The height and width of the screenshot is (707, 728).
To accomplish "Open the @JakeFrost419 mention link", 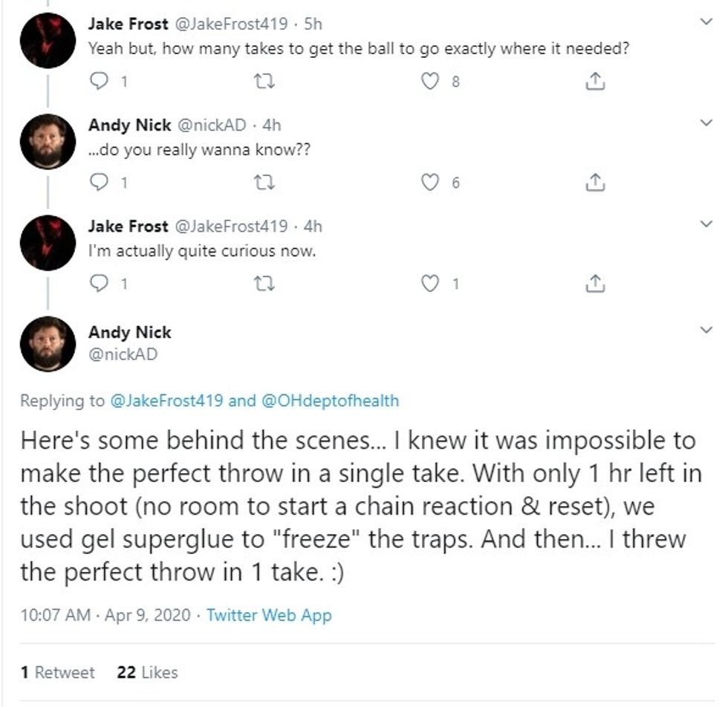I will (x=166, y=401).
